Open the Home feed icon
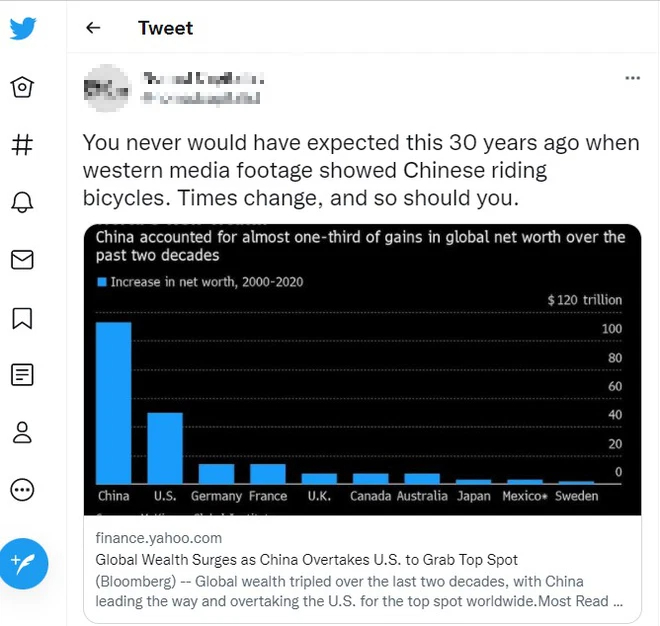This screenshot has height=626, width=660. (22, 88)
